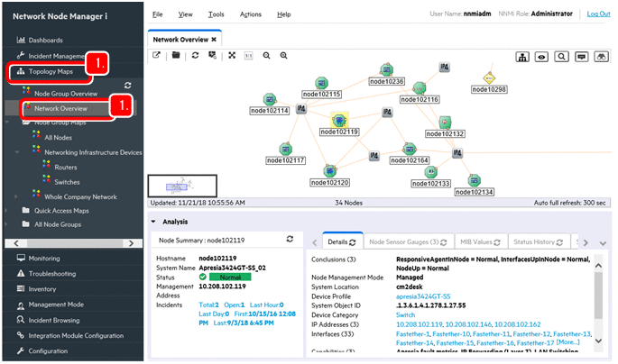Collapse the Analysis pane

(152, 221)
